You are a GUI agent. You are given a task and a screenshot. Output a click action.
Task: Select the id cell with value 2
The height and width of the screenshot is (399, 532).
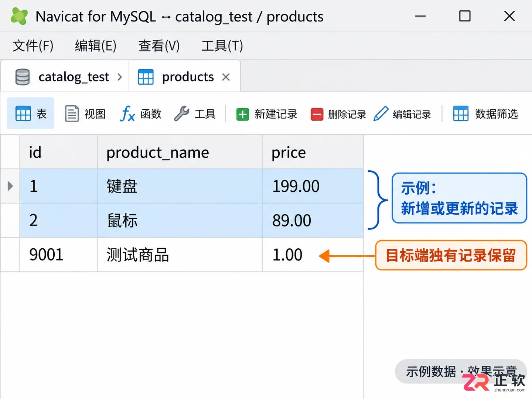tap(58, 221)
